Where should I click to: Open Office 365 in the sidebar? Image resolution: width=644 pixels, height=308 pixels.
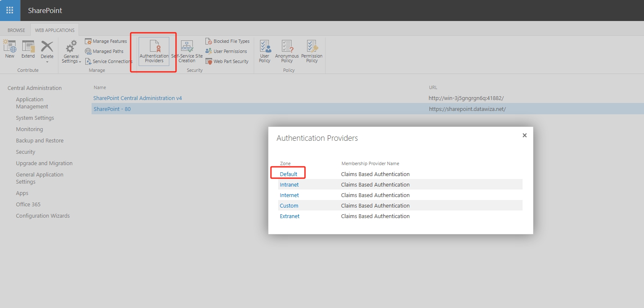pos(28,205)
